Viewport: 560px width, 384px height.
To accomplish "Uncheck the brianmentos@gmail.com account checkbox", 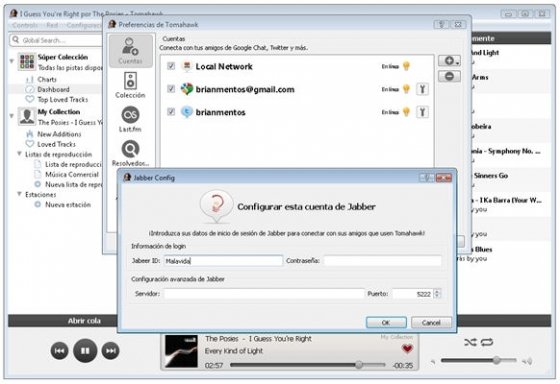I will coord(171,89).
